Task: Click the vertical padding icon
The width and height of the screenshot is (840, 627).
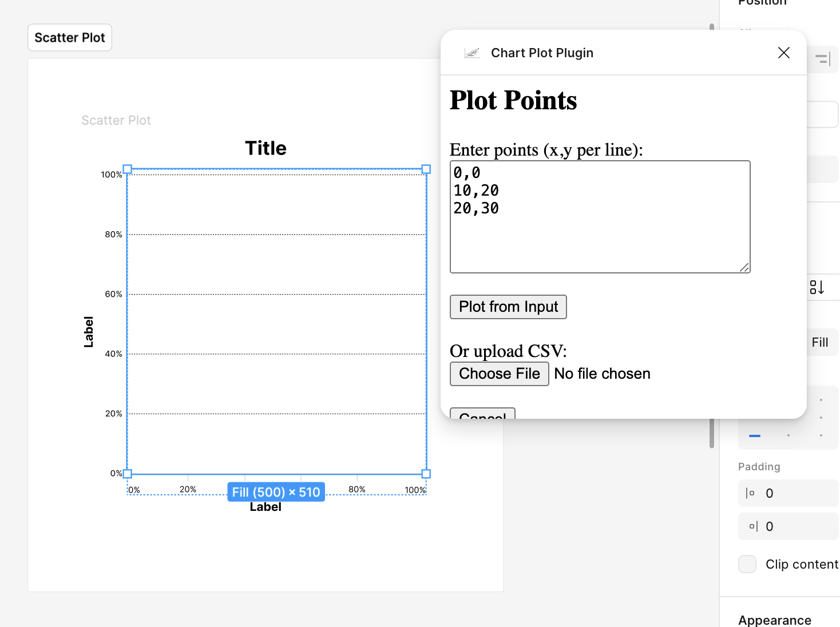Action: pos(753,526)
